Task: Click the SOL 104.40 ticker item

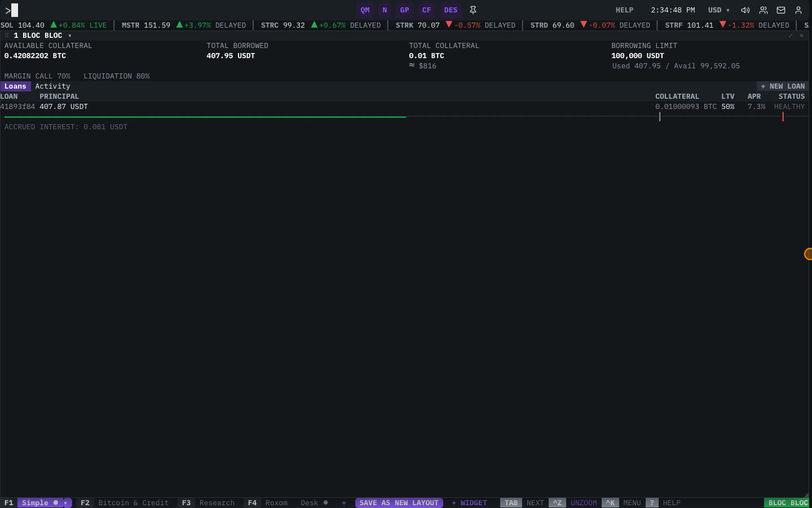Action: 54,25
